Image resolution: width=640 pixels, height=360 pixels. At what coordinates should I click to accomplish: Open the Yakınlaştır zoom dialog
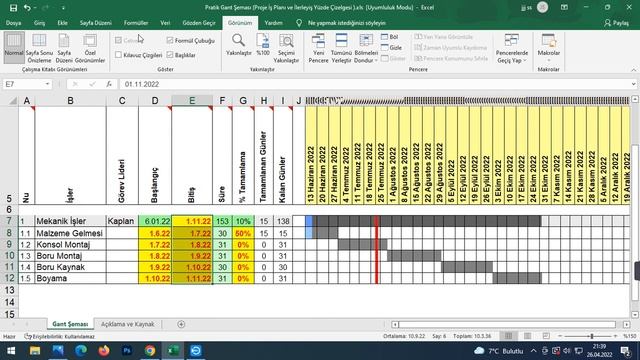click(239, 45)
